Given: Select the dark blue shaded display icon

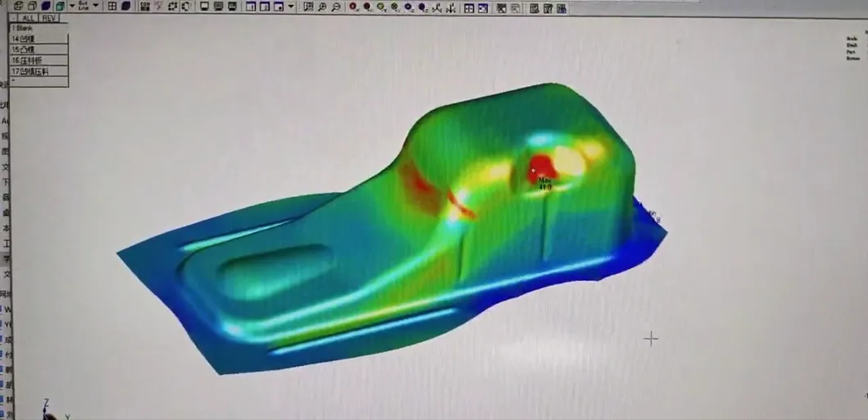Looking at the screenshot, I should tap(46, 6).
